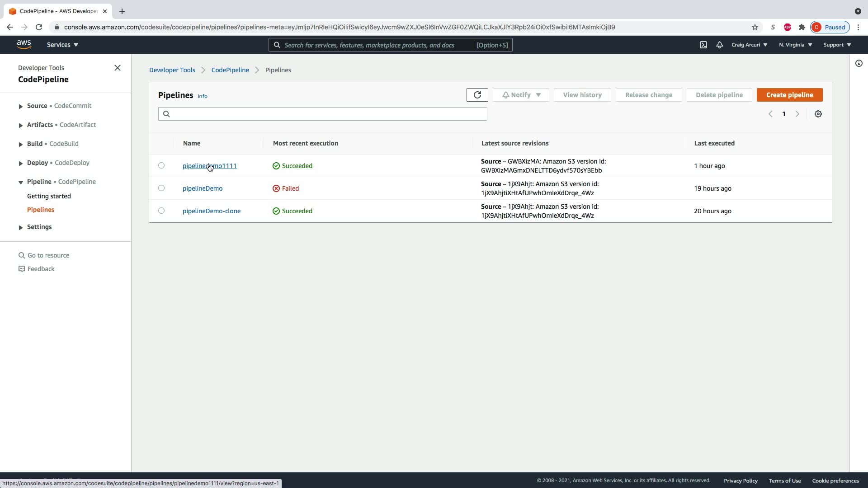868x488 pixels.
Task: Open the pipelineDemo-clone pipeline link
Action: click(x=211, y=211)
